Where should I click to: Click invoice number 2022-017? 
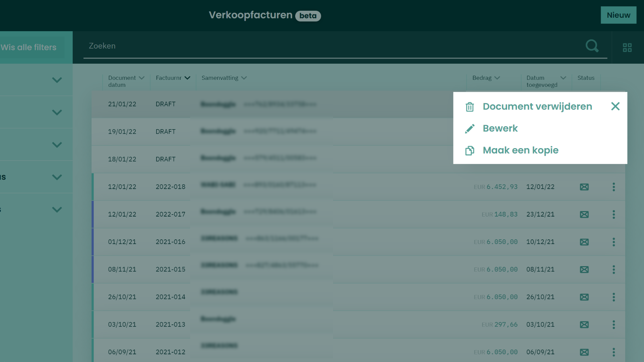pyautogui.click(x=170, y=214)
